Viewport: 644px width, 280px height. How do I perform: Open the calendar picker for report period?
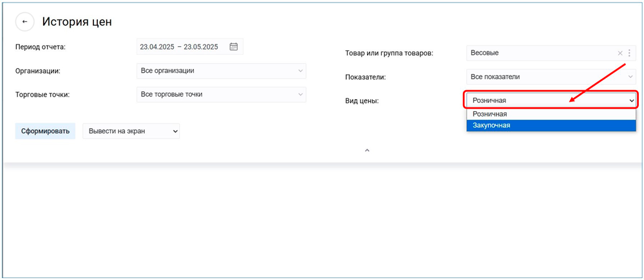pyautogui.click(x=234, y=46)
